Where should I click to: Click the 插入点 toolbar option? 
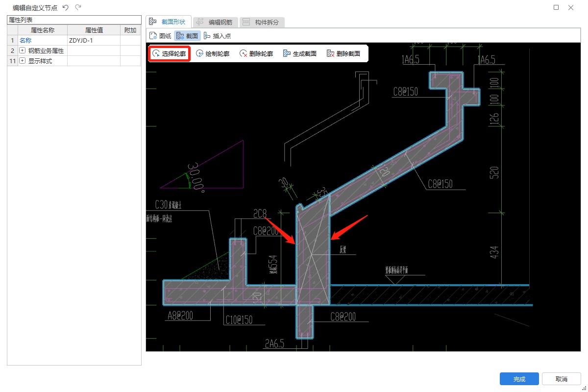[217, 36]
